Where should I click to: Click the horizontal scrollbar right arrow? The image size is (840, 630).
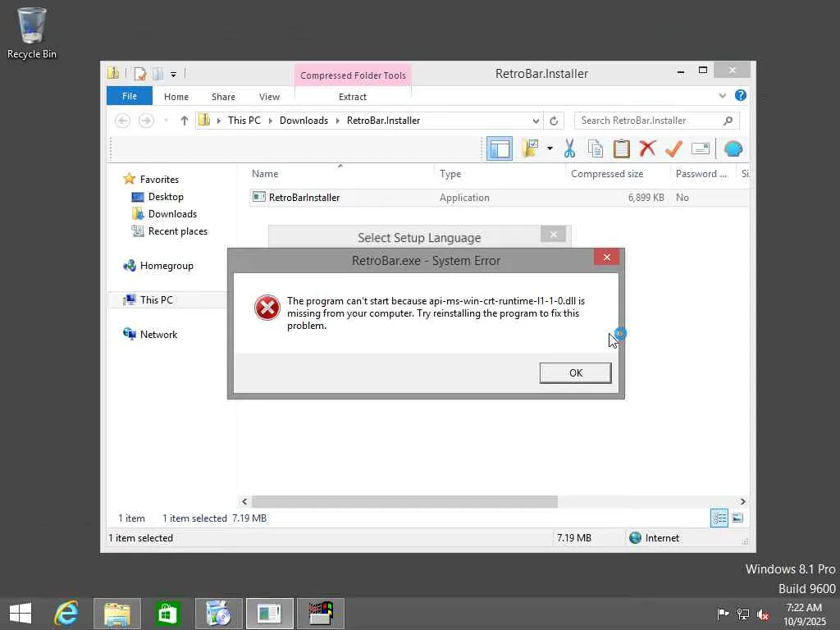pyautogui.click(x=742, y=501)
